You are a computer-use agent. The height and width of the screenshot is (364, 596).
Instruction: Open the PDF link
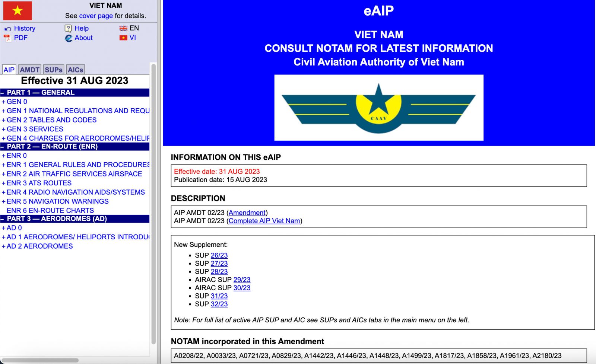tap(21, 38)
